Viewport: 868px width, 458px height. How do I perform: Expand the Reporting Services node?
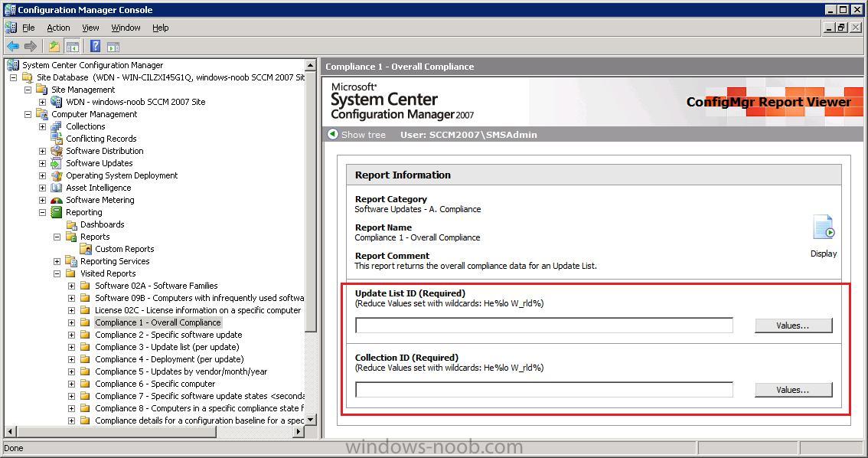tap(57, 261)
